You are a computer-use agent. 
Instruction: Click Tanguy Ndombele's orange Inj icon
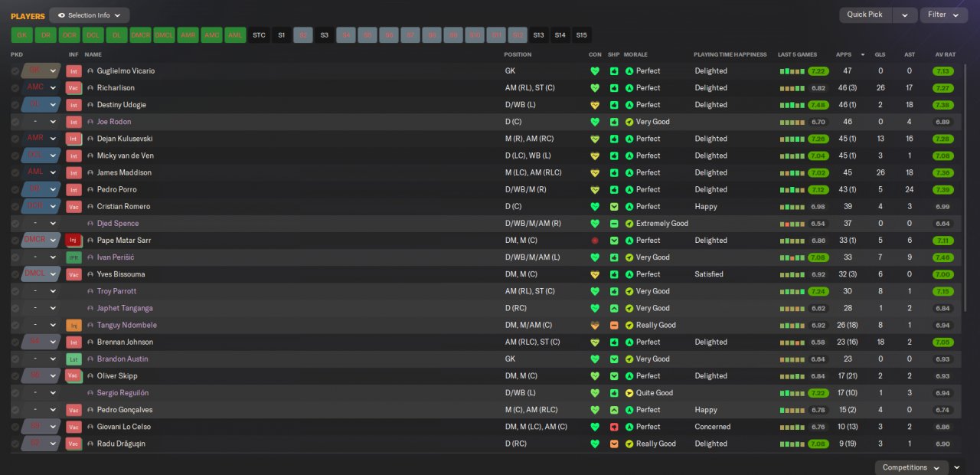73,325
